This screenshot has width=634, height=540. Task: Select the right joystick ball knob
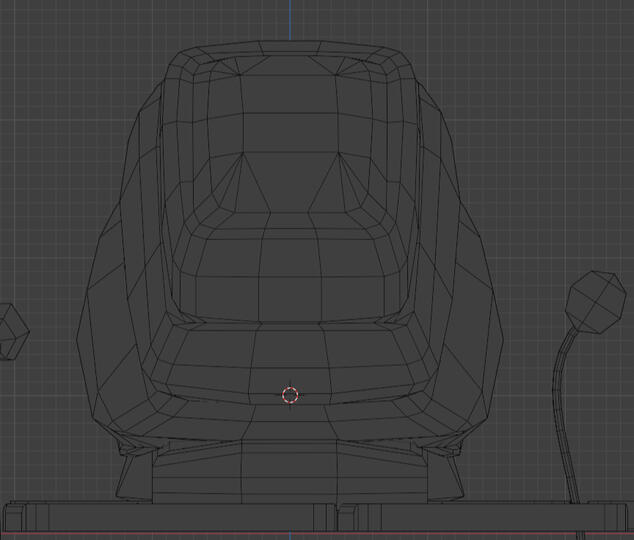(x=596, y=304)
